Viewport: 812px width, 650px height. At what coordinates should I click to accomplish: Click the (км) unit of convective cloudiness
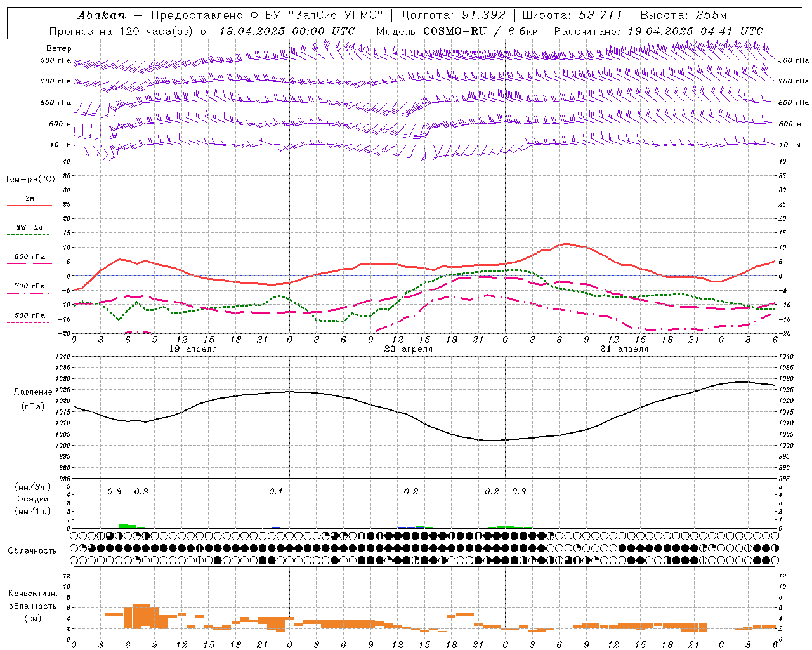33,618
